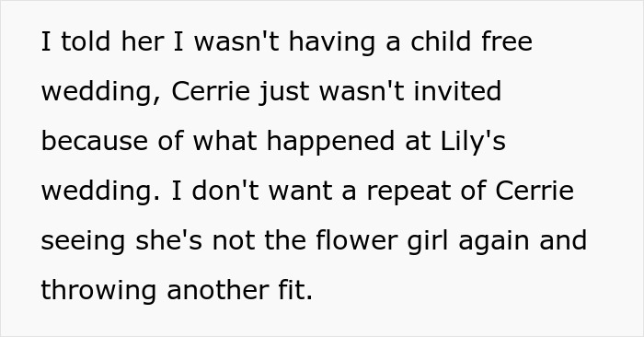Click the word "just" in the text
This screenshot has height=337, width=644.
(283, 92)
